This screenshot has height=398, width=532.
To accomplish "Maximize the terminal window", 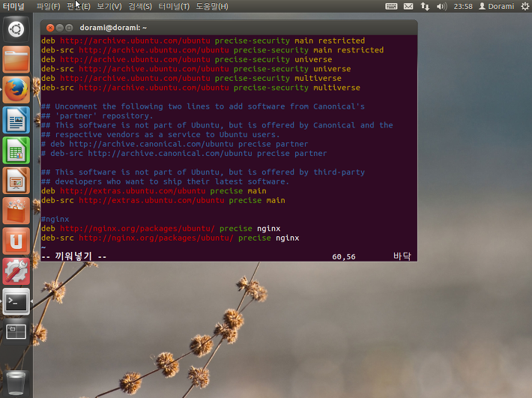I will pos(69,28).
